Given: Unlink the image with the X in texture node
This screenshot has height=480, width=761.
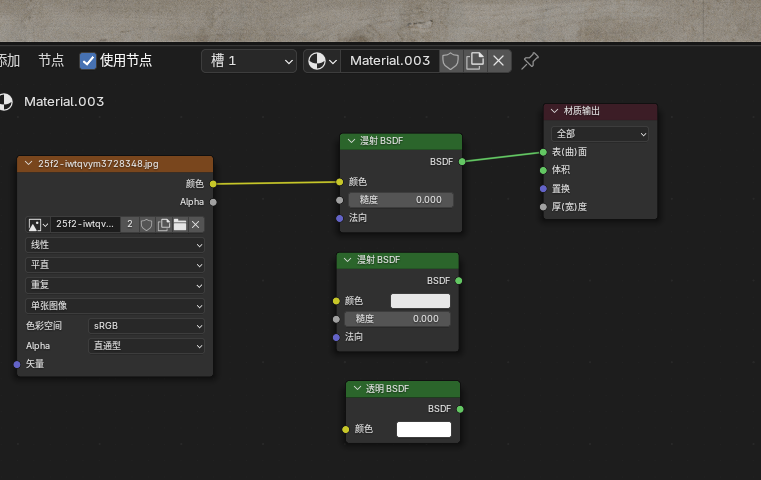Looking at the screenshot, I should click(x=196, y=225).
